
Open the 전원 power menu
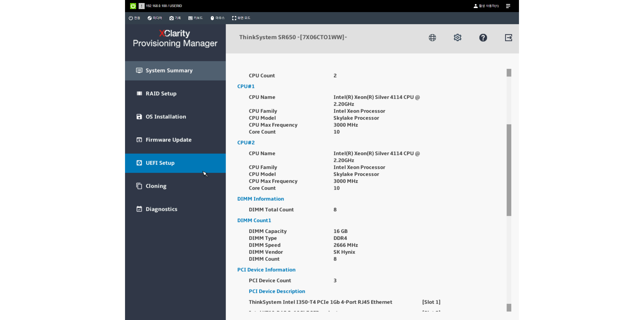pyautogui.click(x=134, y=18)
